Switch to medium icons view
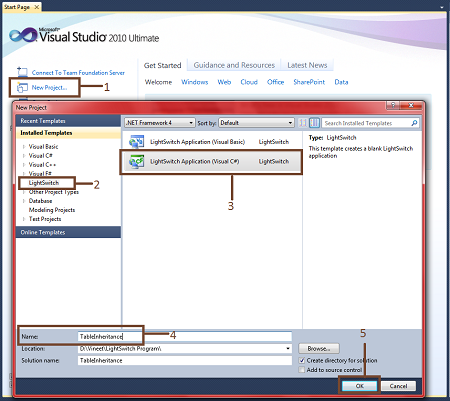The image size is (450, 401). click(x=314, y=123)
